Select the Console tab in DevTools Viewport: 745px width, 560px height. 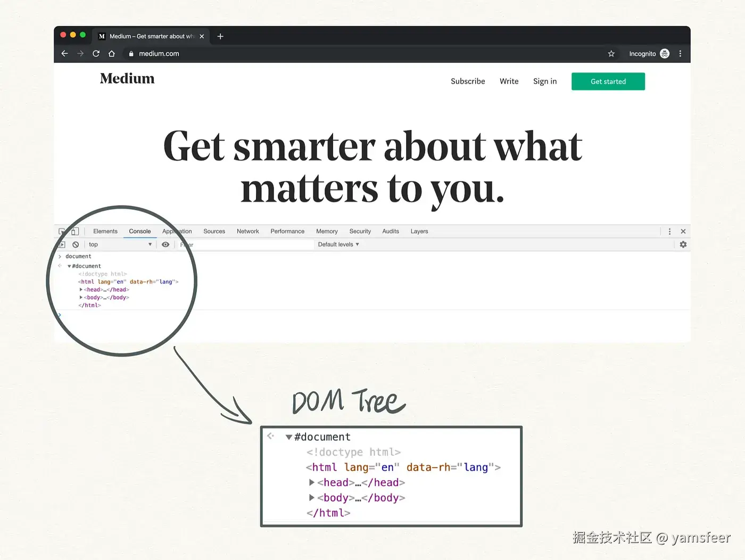[140, 231]
